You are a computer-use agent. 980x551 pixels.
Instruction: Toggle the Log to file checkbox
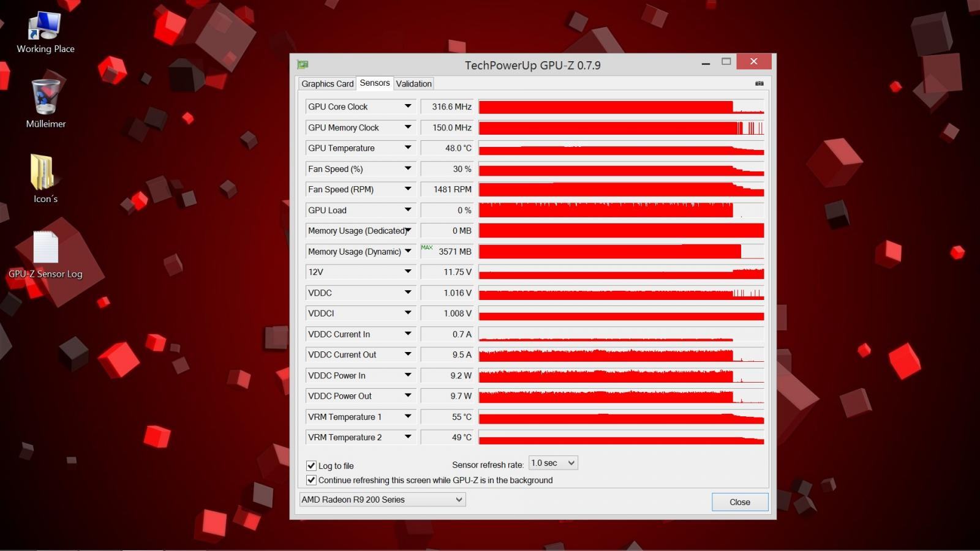point(311,466)
